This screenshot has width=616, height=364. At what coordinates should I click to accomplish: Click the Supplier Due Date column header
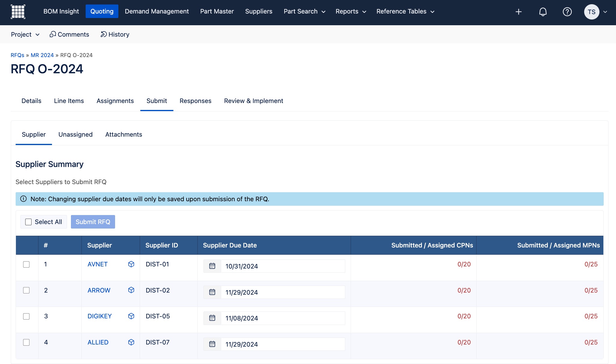[x=274, y=245]
